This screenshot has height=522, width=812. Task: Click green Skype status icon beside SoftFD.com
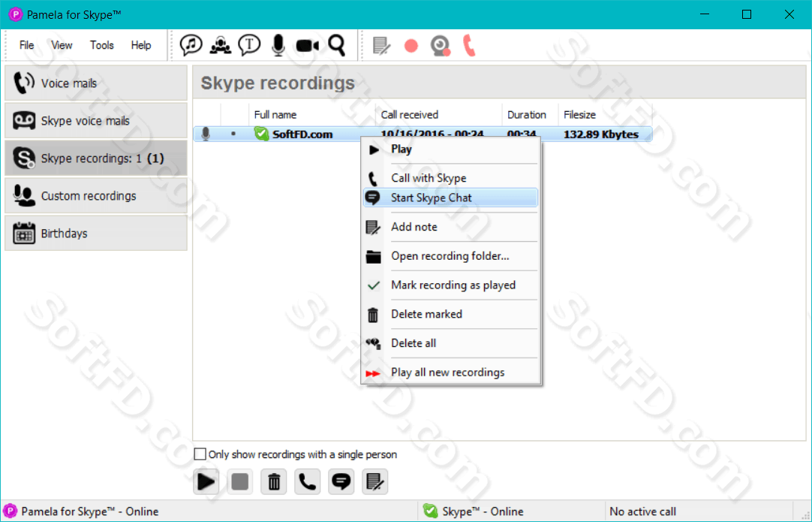coord(261,134)
